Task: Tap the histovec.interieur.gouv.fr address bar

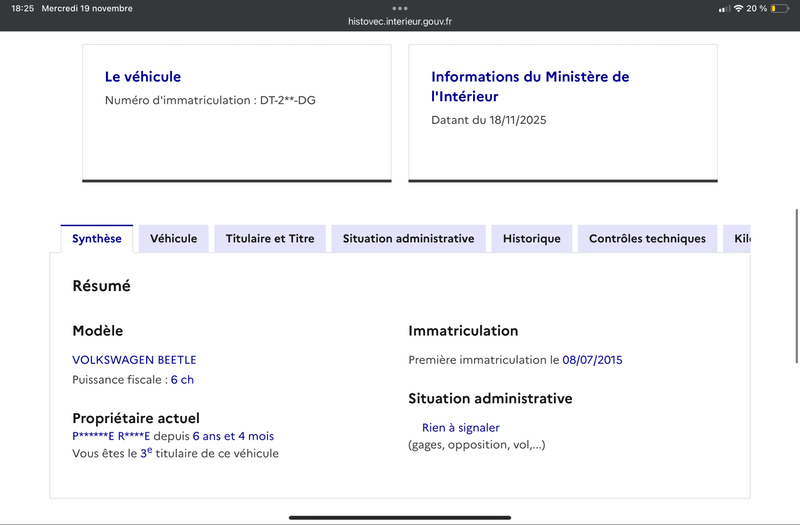Action: click(x=400, y=21)
